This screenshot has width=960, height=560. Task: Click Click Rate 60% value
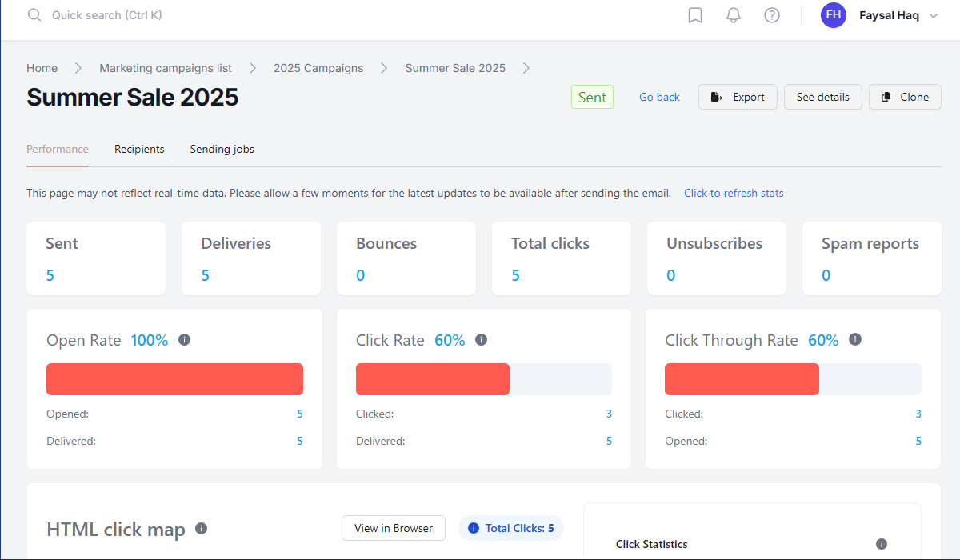pyautogui.click(x=450, y=340)
